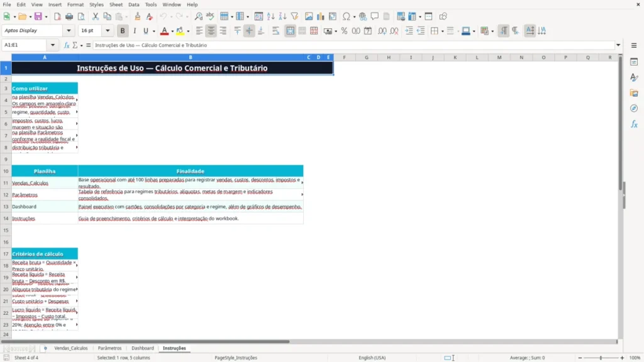Click the Clear Direct Formatting icon
The image size is (644, 362).
[x=150, y=16]
